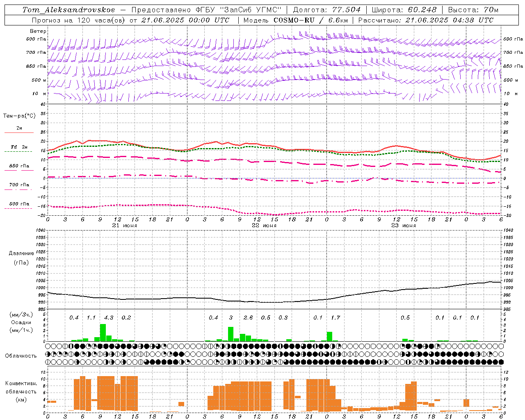Click the longitude value Долгота: 77.504
The width and height of the screenshot is (525, 420).
326,10
